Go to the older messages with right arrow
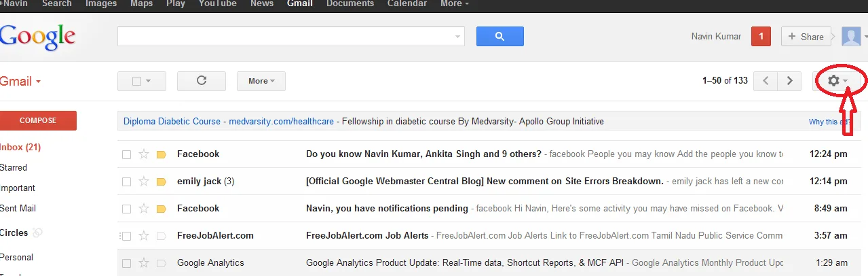The width and height of the screenshot is (868, 276). (x=789, y=81)
